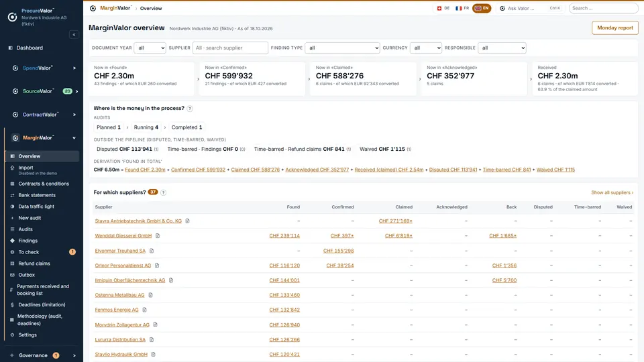Collapse the MarginValor module chevron
644x362 pixels.
pos(74,138)
